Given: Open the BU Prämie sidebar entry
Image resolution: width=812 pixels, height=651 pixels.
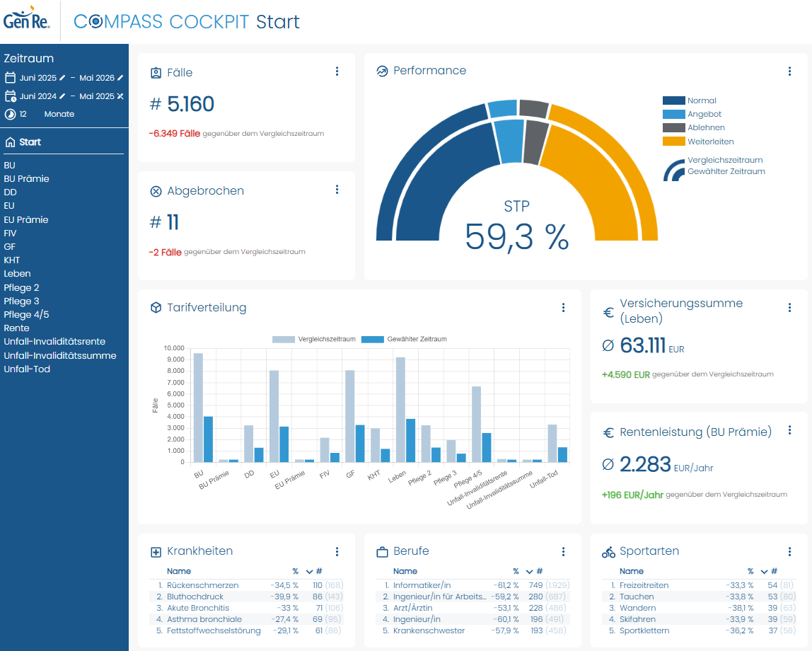Looking at the screenshot, I should 26,179.
